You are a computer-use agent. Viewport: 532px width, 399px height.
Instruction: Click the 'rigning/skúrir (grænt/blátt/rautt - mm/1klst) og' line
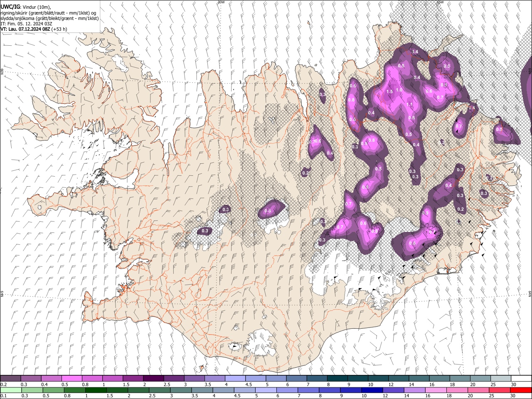[x=49, y=13]
